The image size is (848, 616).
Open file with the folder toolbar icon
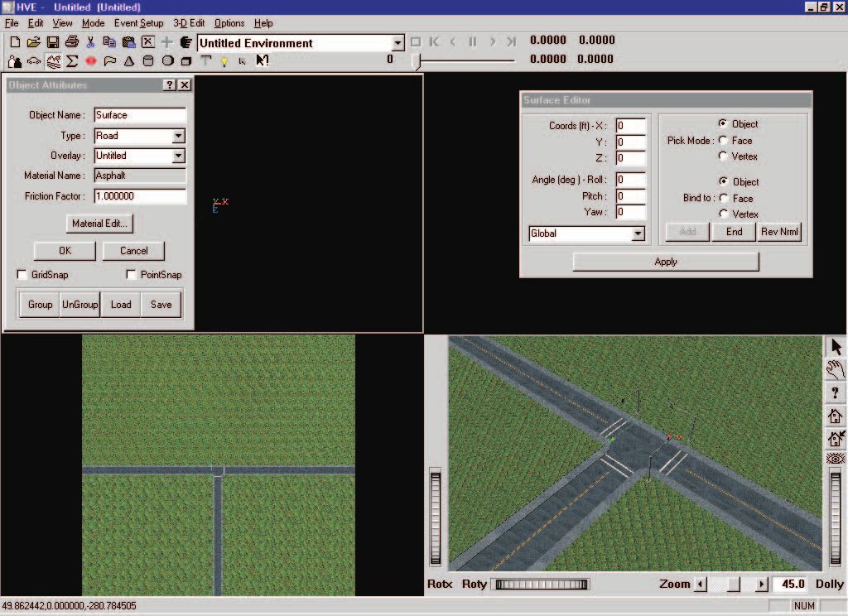pyautogui.click(x=33, y=42)
